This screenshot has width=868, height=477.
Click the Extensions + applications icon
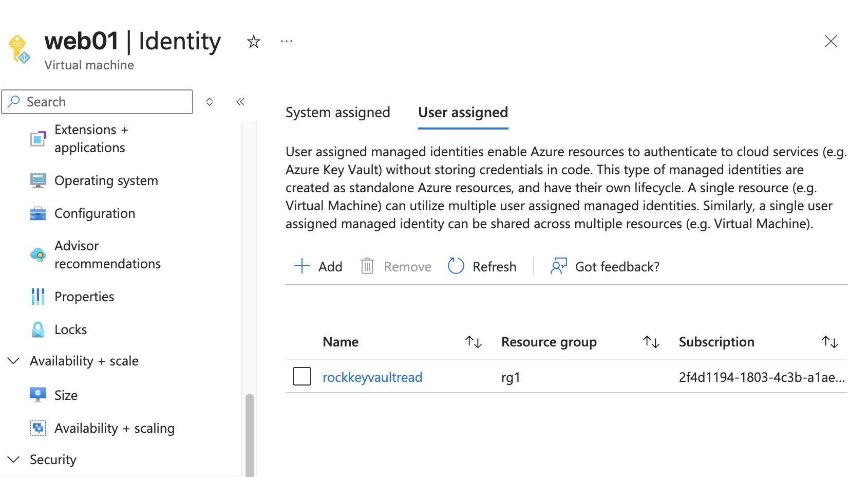pos(38,139)
